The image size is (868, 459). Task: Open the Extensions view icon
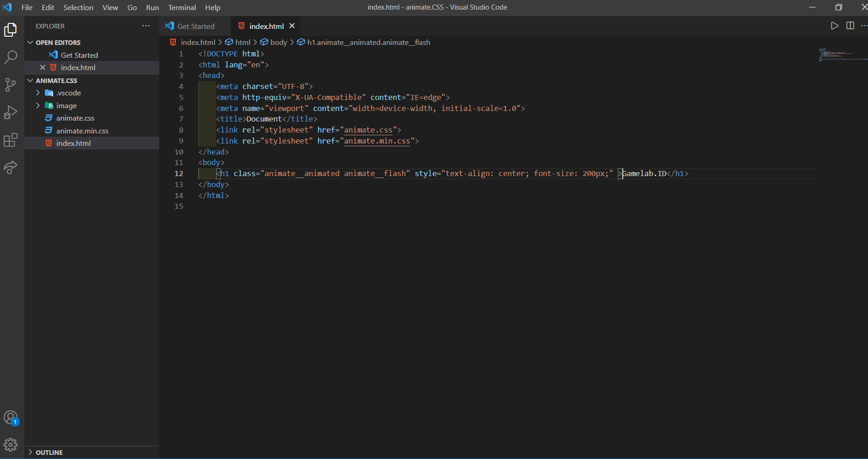[11, 140]
